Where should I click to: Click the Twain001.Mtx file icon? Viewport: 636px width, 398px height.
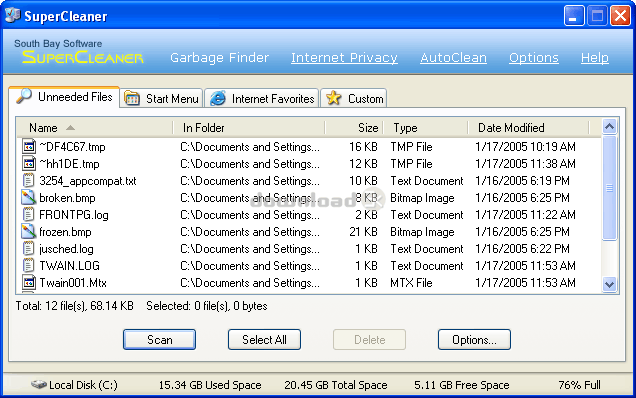tap(28, 282)
